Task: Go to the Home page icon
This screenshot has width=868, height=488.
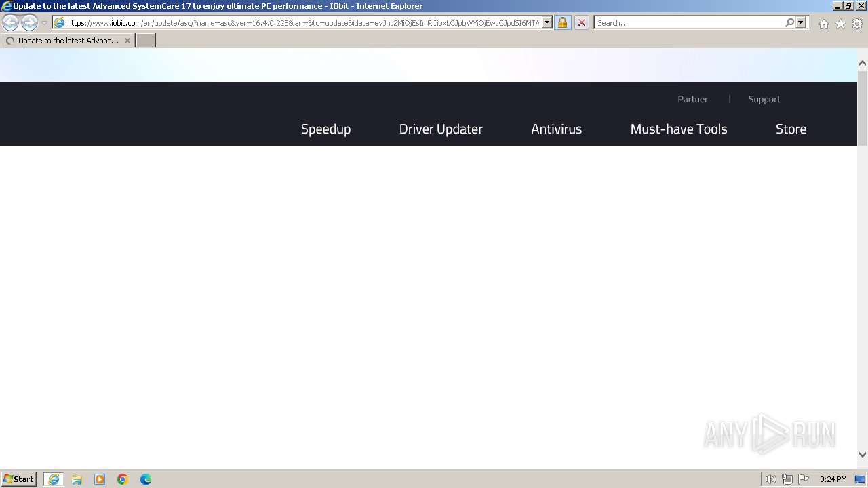Action: tap(823, 24)
